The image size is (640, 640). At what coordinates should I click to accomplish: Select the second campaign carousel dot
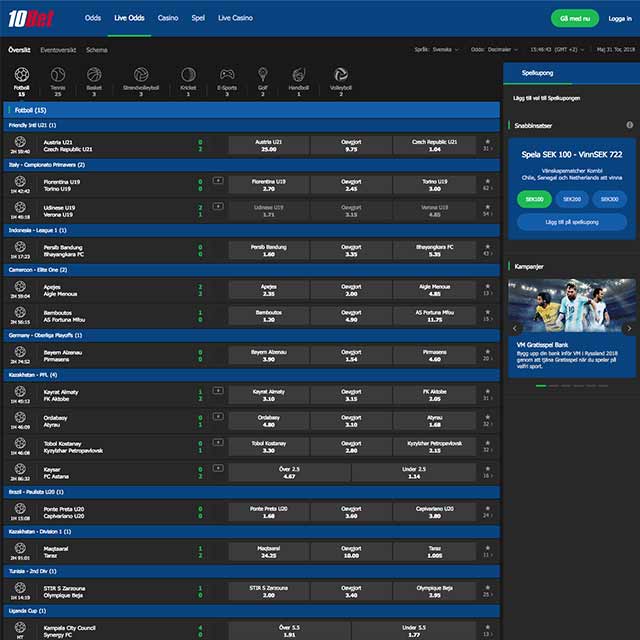click(553, 386)
